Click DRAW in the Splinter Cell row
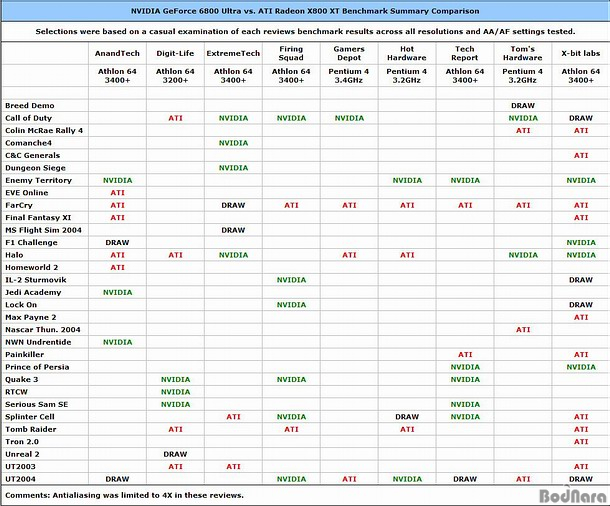The height and width of the screenshot is (506, 610). 407,417
